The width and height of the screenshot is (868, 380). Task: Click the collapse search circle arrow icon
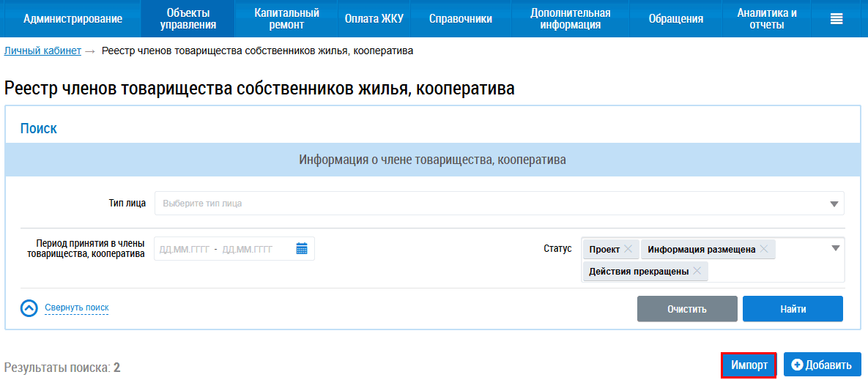click(29, 308)
